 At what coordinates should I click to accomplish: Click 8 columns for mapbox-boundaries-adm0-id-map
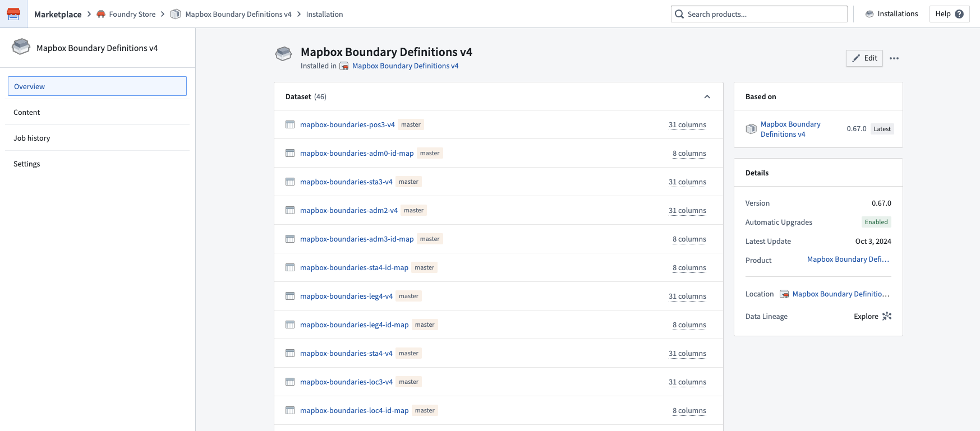coord(689,153)
